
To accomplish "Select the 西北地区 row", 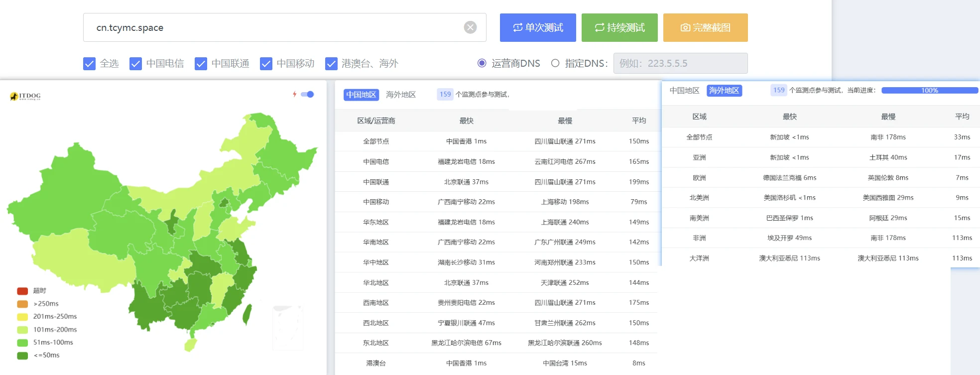I will 496,323.
